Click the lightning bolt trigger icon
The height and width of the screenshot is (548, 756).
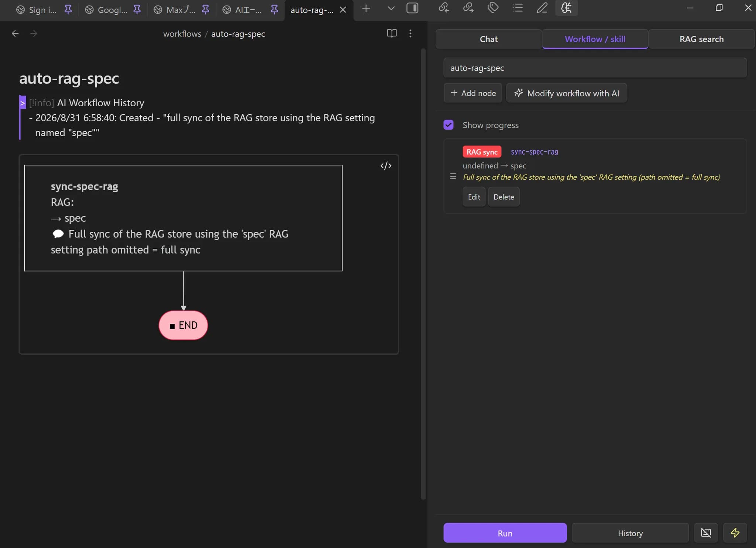735,533
